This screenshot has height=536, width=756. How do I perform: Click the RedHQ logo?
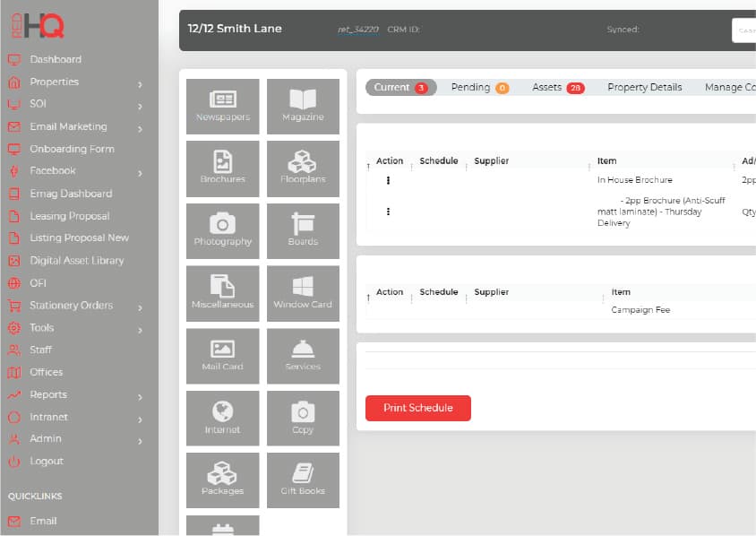[37, 26]
